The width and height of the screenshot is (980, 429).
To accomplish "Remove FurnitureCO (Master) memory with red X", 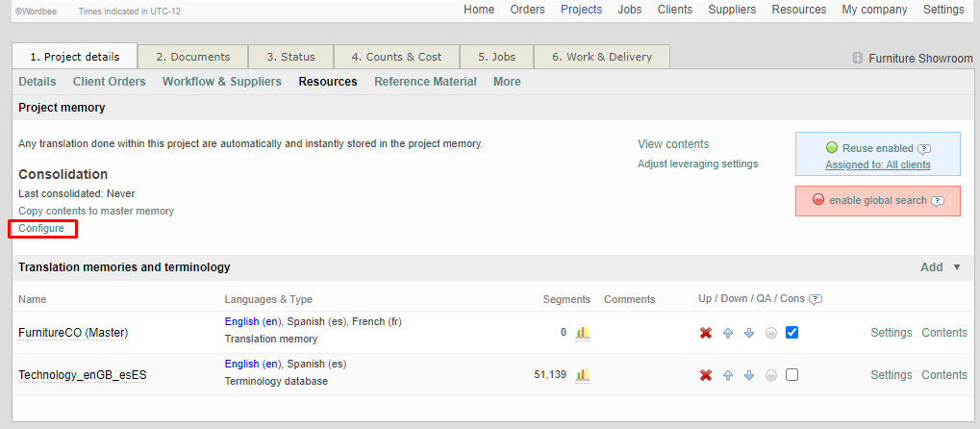I will pyautogui.click(x=706, y=333).
